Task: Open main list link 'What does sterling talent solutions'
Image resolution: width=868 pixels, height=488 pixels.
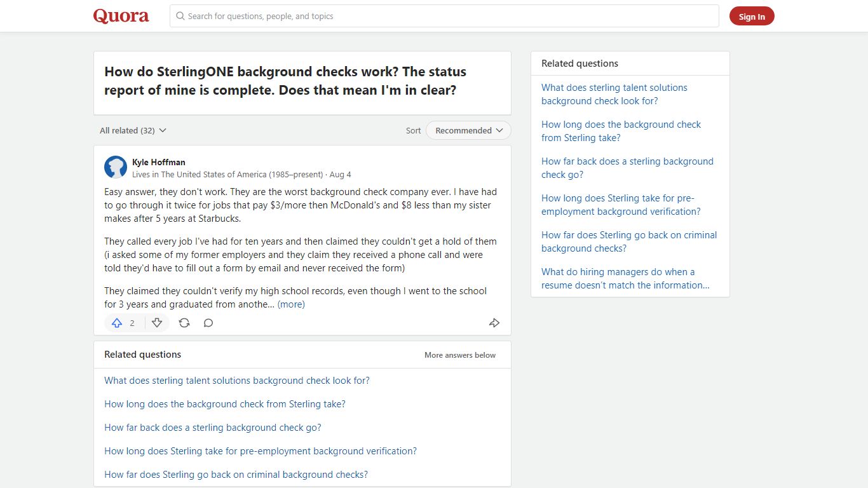Action: [x=237, y=381]
